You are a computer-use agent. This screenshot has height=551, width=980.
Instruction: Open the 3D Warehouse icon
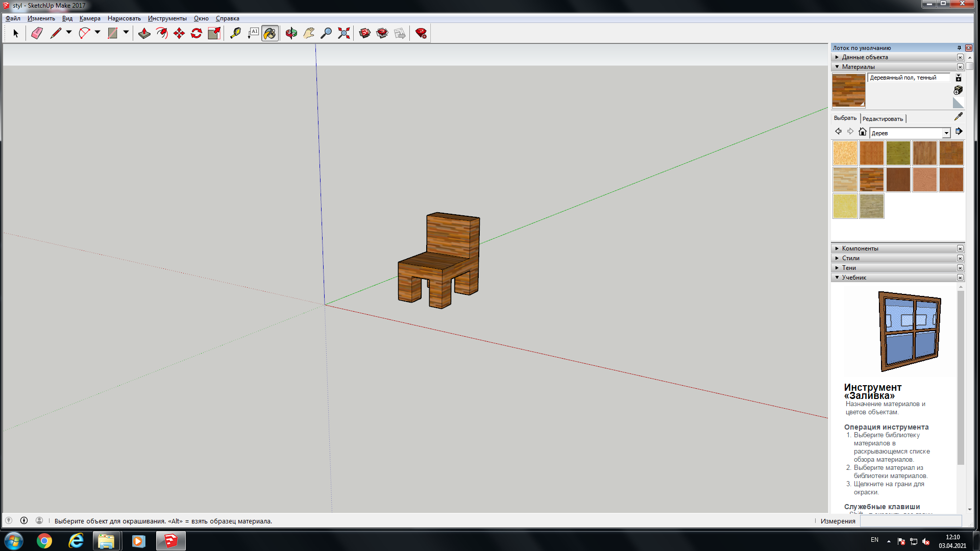pos(365,33)
